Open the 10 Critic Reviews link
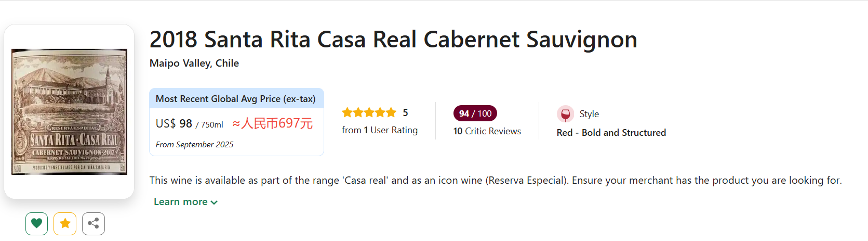868x241 pixels. coord(487,131)
